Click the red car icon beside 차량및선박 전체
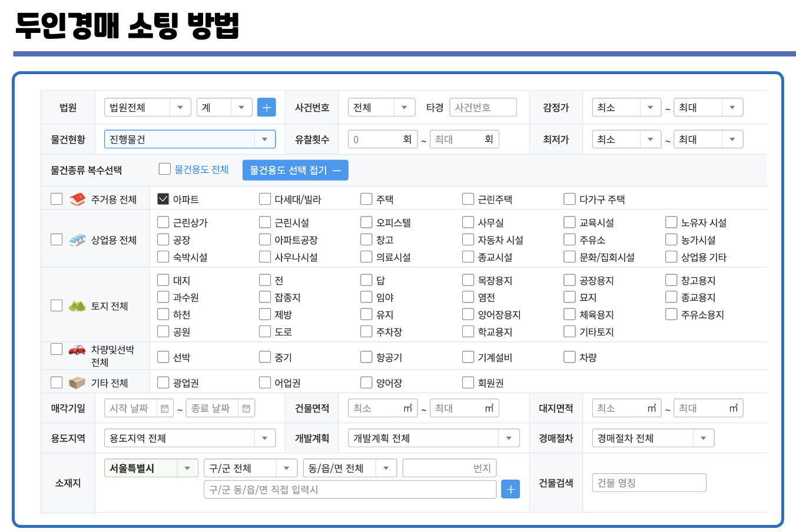This screenshot has height=532, width=796. coord(78,350)
